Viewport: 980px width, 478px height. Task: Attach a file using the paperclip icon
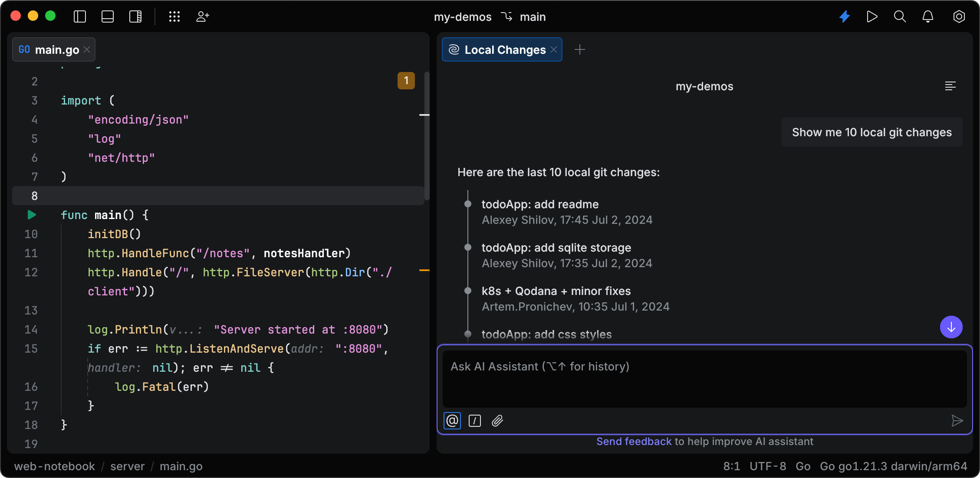point(497,421)
